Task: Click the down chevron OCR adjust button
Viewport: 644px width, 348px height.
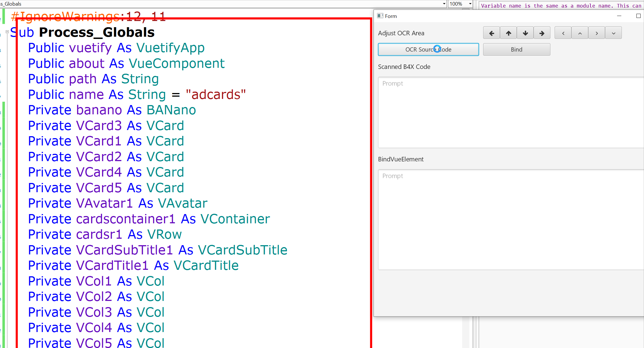Action: click(x=613, y=33)
